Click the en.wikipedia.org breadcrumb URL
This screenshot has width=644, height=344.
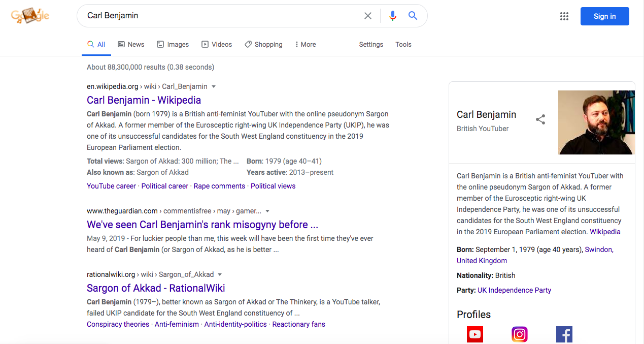click(113, 86)
